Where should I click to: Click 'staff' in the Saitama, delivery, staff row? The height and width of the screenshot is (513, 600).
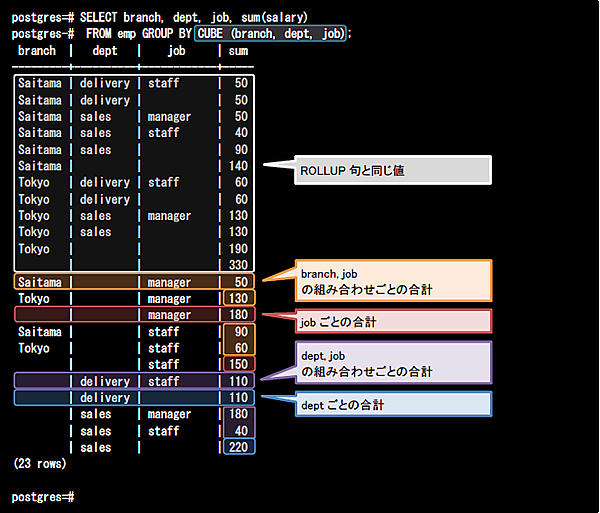tap(163, 83)
